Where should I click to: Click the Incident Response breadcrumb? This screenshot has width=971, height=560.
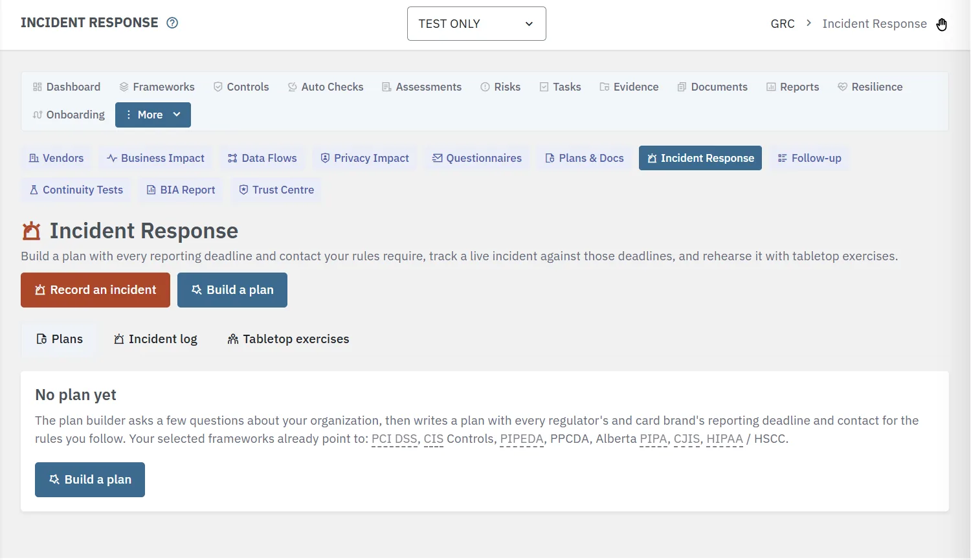coord(875,24)
